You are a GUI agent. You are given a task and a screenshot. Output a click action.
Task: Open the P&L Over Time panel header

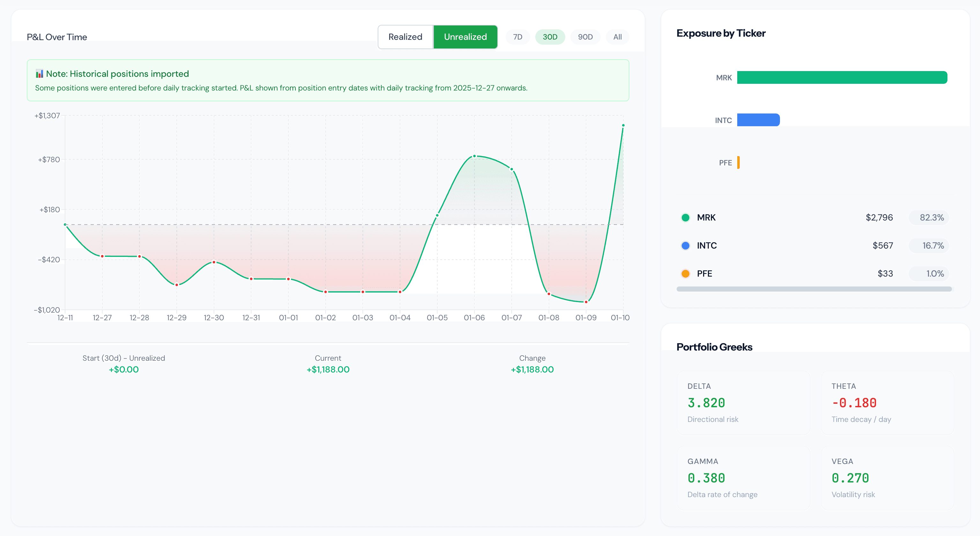click(x=57, y=37)
